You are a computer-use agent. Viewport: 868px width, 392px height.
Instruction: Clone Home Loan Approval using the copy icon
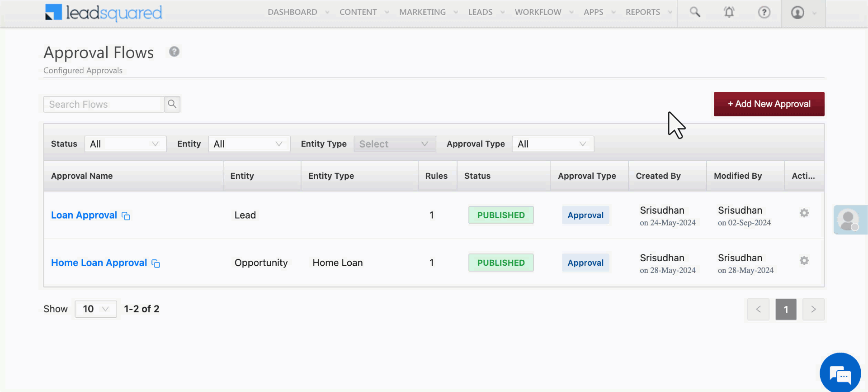[156, 263]
